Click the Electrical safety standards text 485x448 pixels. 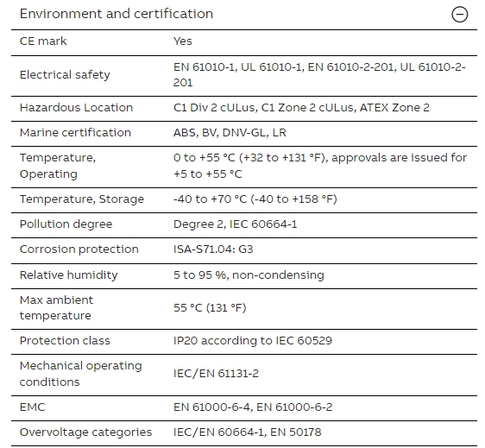point(319,74)
